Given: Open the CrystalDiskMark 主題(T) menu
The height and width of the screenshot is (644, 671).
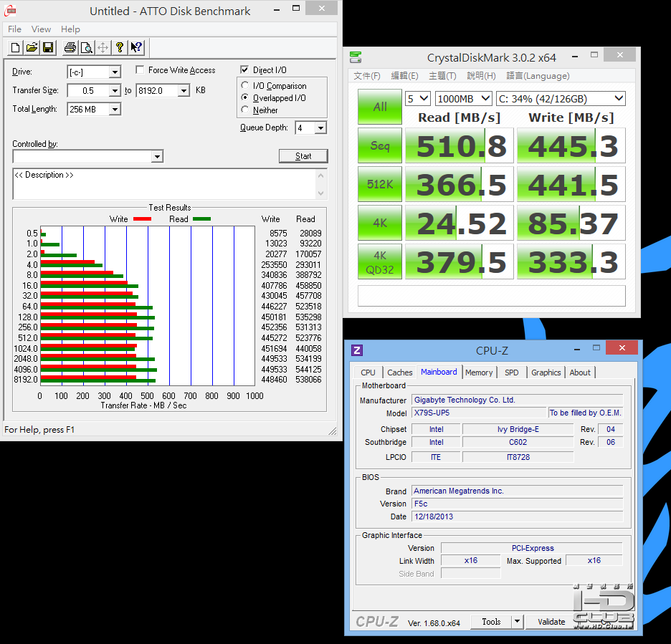Looking at the screenshot, I should 442,76.
